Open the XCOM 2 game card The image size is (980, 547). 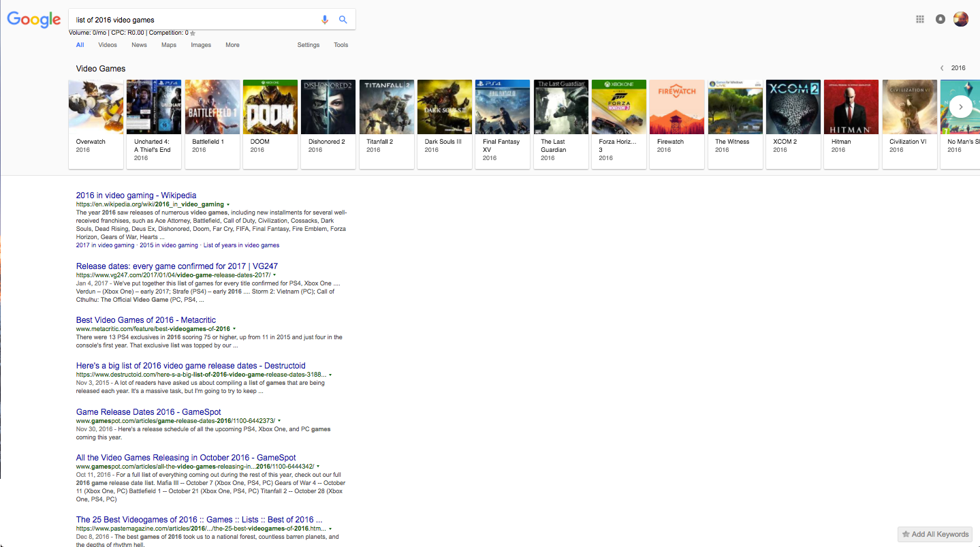click(x=793, y=124)
